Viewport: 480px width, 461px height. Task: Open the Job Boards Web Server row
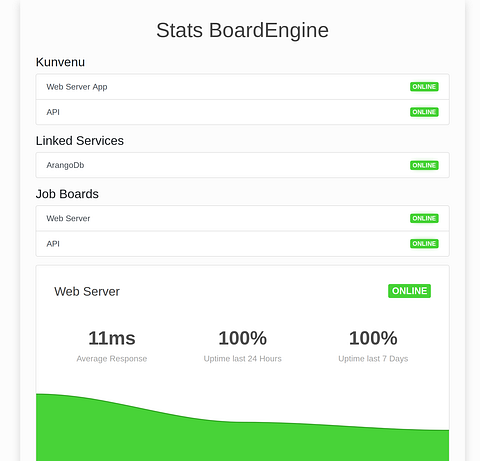coord(242,218)
